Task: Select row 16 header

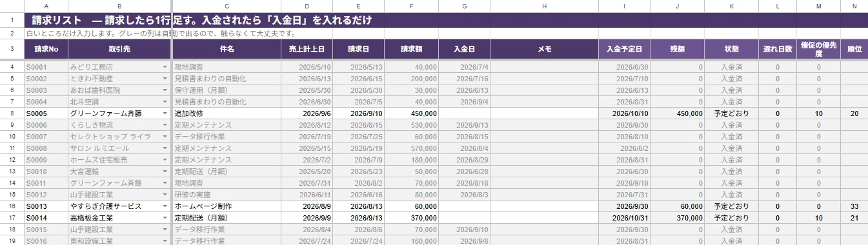Action: (12, 206)
